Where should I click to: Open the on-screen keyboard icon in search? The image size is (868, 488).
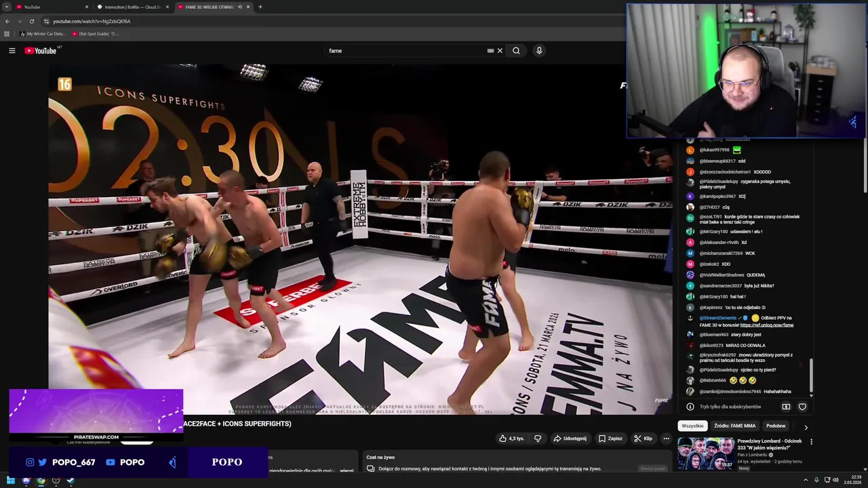point(490,50)
